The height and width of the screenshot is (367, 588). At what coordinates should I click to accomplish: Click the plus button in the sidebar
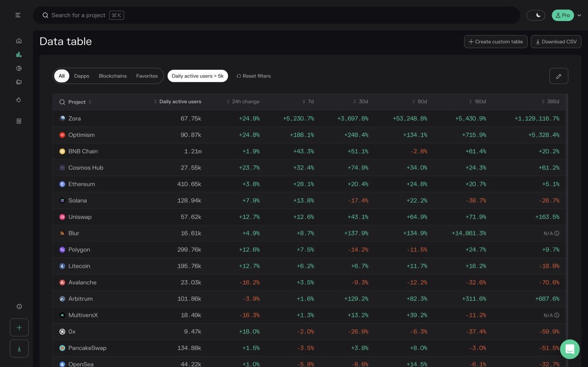19,327
